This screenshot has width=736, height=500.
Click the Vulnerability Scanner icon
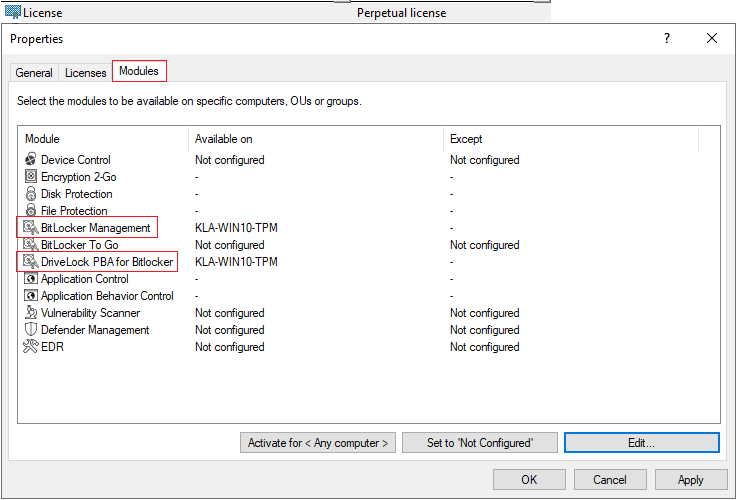click(30, 313)
